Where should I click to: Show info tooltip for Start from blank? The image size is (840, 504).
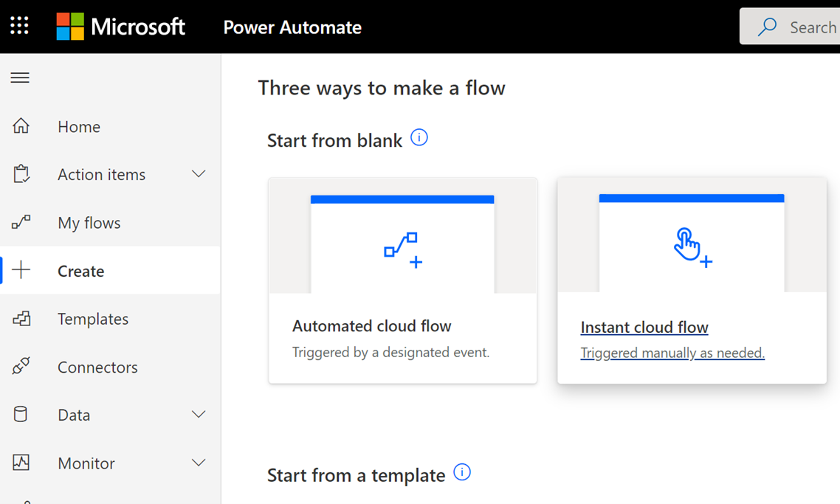pyautogui.click(x=419, y=137)
